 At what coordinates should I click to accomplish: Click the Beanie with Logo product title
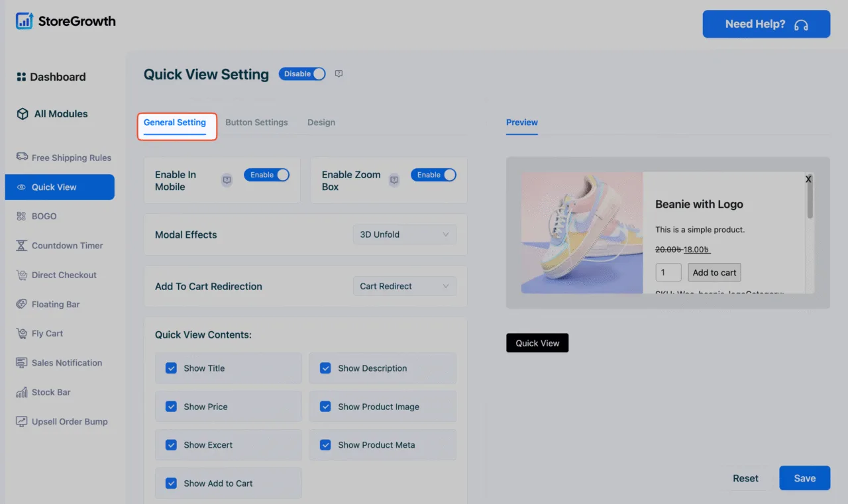699,205
